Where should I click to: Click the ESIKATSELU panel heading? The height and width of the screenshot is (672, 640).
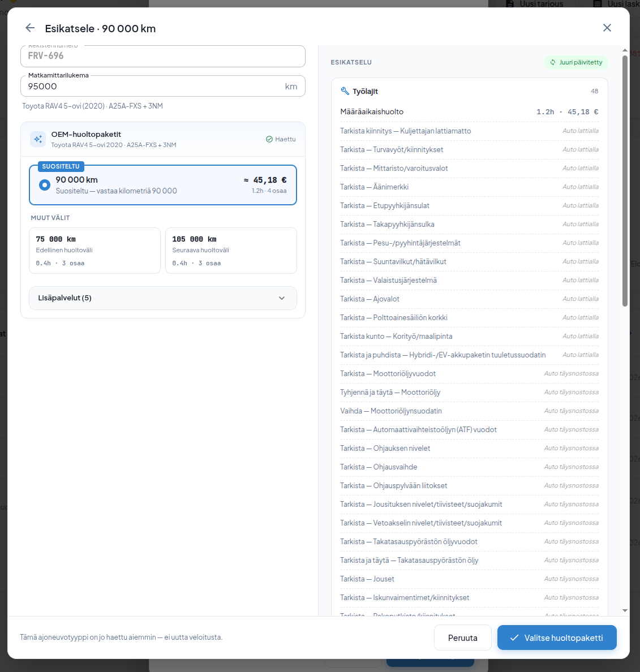click(351, 63)
